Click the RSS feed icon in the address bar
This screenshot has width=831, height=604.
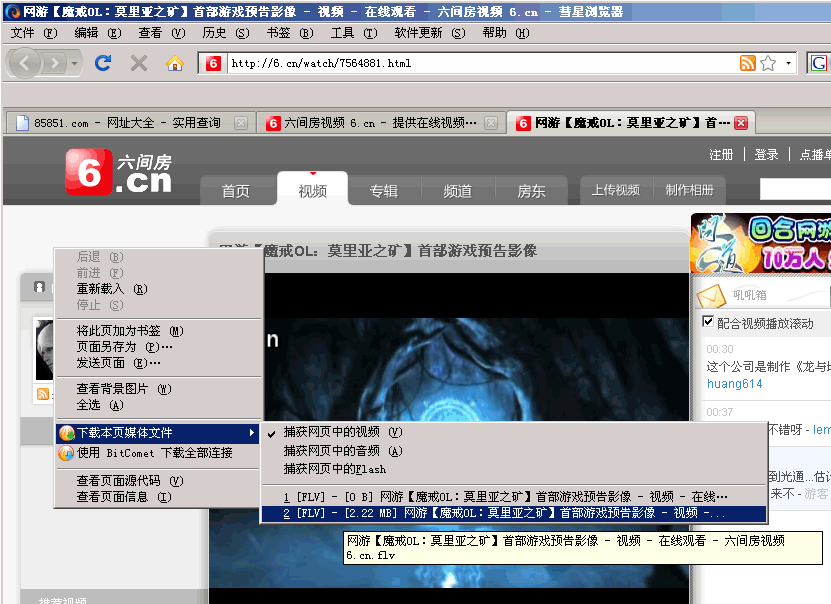point(747,63)
